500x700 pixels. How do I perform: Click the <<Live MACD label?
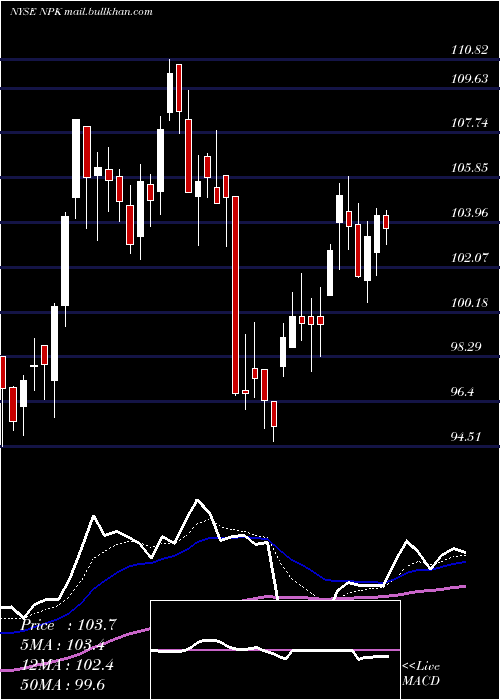421,673
